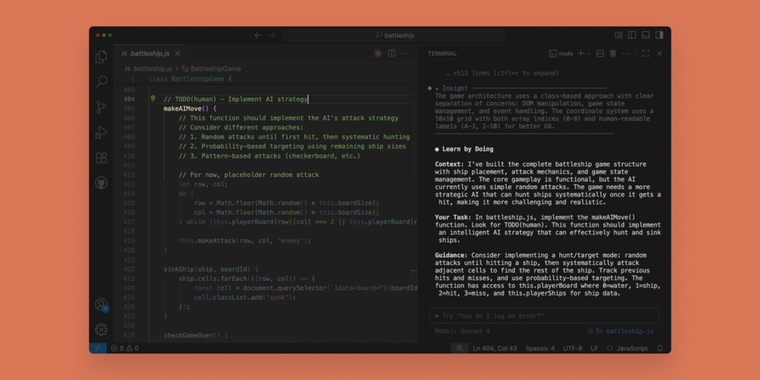Change indentation via 'Spaces: 4'
The image size is (760, 380).
(x=540, y=348)
